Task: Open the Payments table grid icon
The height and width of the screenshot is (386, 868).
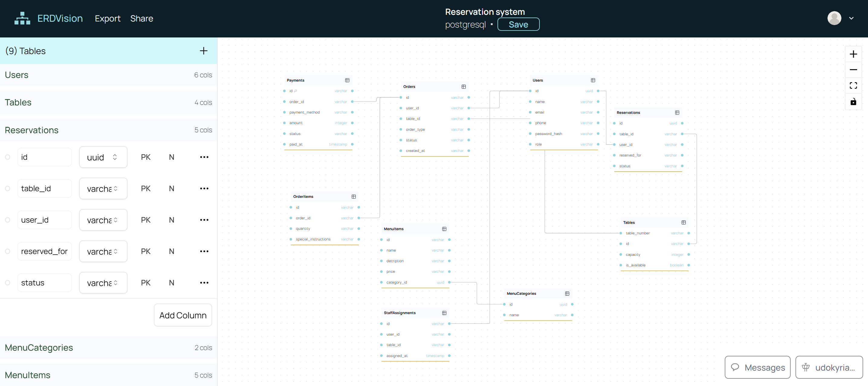Action: coord(347,80)
